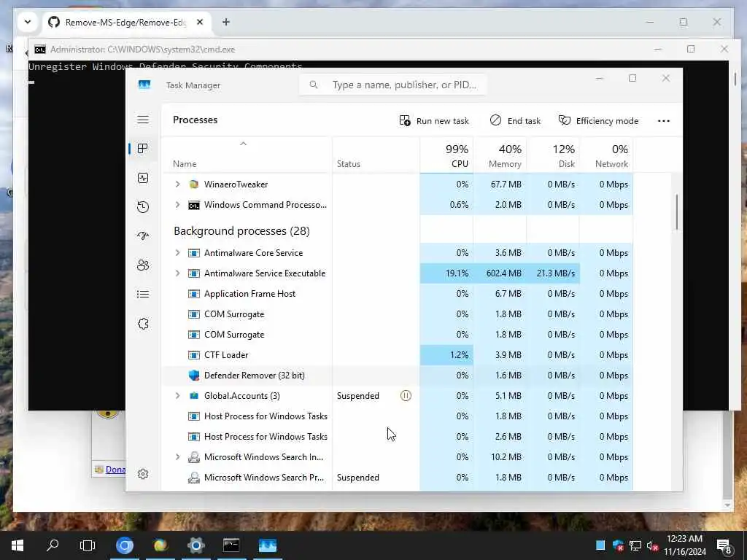Click the volume muted tray icon

pos(653,545)
